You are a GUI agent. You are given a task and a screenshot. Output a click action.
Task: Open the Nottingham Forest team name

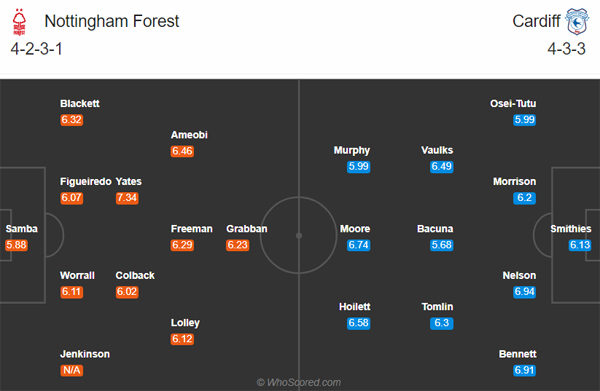[x=112, y=21]
